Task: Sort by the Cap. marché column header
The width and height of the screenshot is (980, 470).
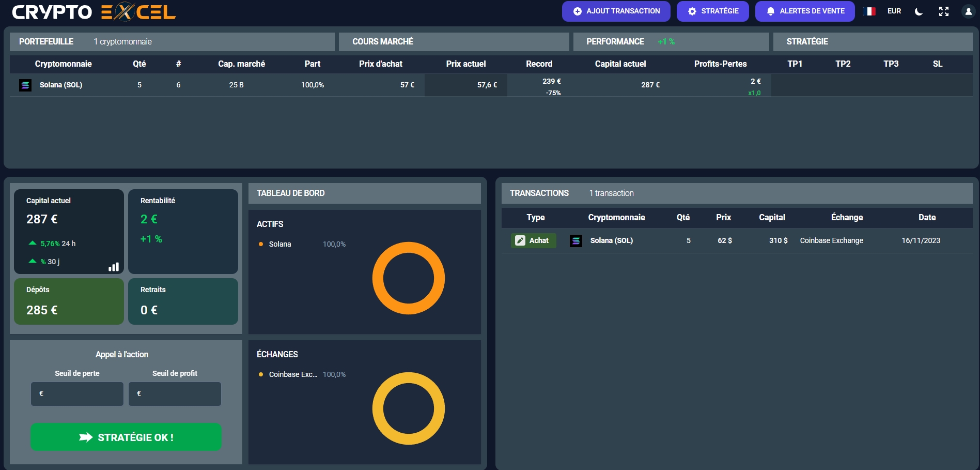Action: 241,64
